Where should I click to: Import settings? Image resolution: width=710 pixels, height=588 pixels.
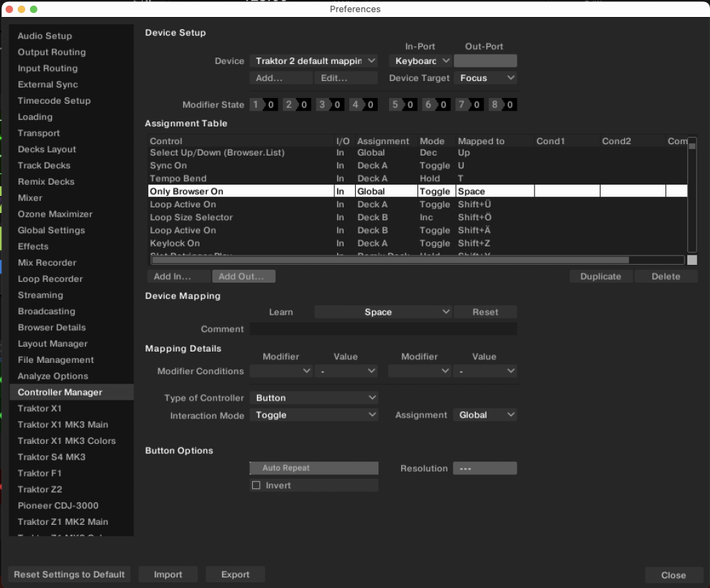click(x=168, y=575)
